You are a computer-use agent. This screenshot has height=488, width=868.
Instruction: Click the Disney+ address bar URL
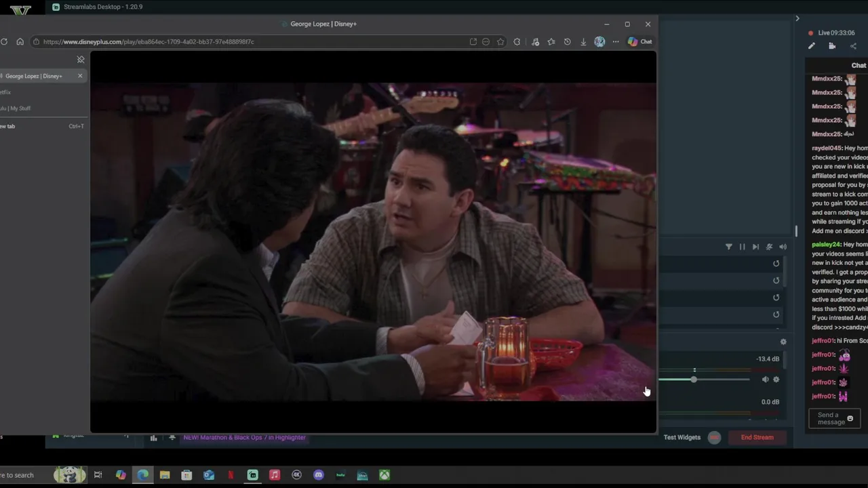click(x=149, y=42)
